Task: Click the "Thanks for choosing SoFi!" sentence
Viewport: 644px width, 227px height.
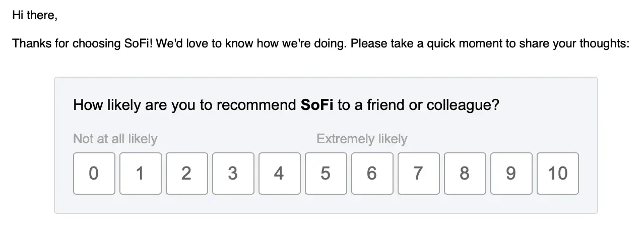Action: point(82,43)
